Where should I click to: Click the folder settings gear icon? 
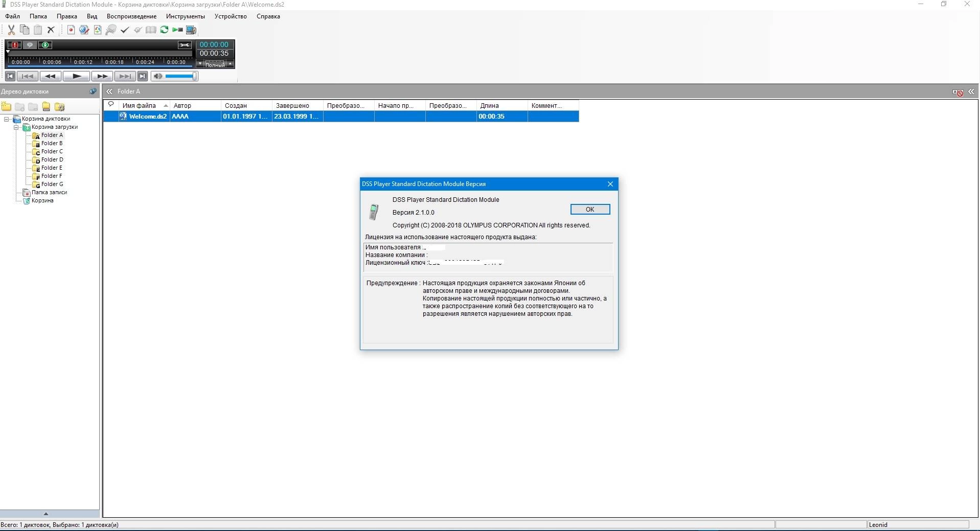(59, 107)
